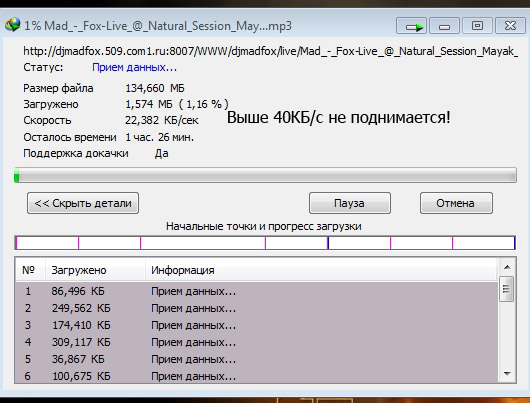Screen dimensions: 530x403
Task: Click scrollbar down arrow in connections list
Action: tap(507, 374)
